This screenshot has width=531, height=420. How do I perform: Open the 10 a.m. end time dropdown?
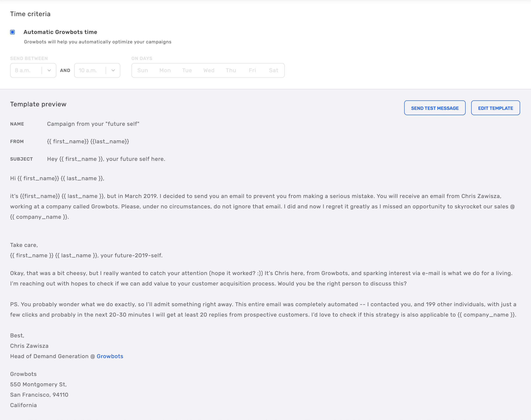point(97,70)
